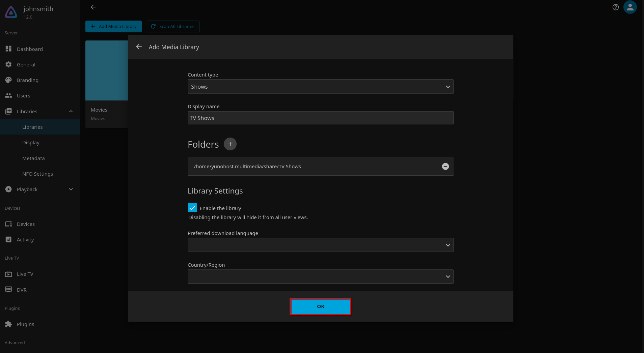Add a folder with the plus icon
The image size is (644, 353).
tap(230, 144)
